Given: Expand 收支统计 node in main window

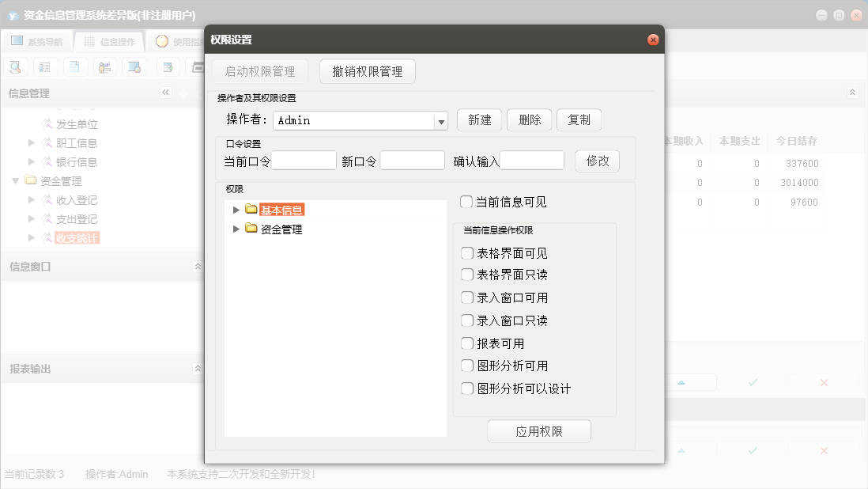Looking at the screenshot, I should (32, 237).
